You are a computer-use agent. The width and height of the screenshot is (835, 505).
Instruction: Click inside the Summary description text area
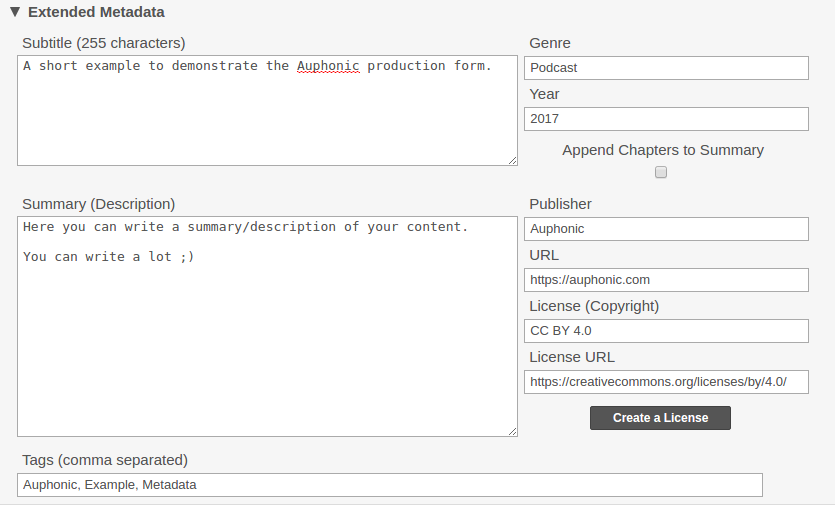(267, 327)
